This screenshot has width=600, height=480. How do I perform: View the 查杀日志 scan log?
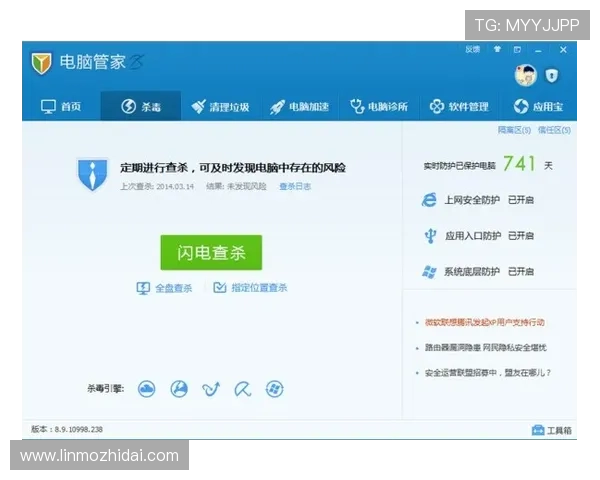[x=295, y=186]
